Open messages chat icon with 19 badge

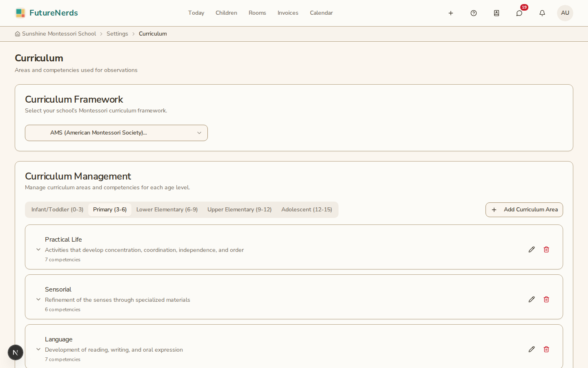tap(519, 13)
